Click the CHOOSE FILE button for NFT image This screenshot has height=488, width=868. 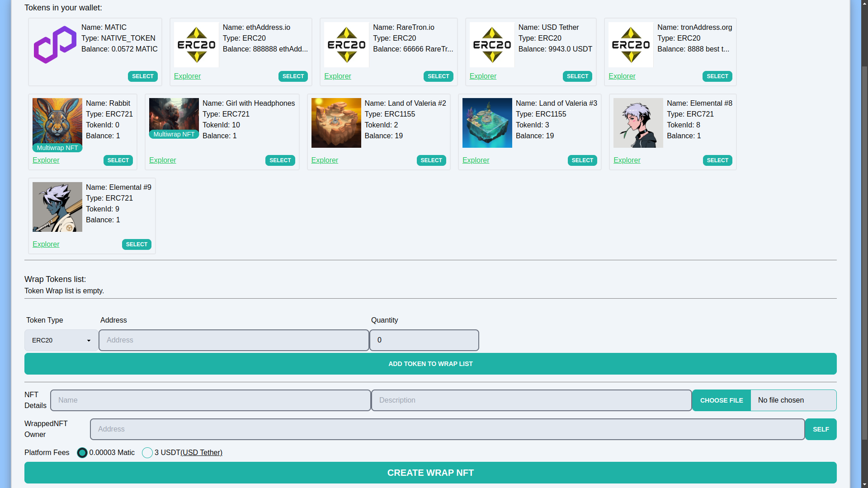click(x=722, y=400)
